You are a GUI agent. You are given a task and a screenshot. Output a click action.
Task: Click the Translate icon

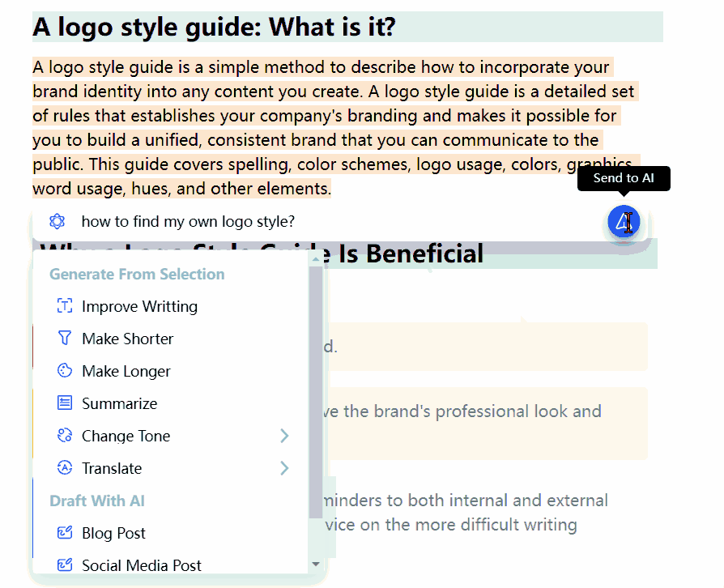65,468
